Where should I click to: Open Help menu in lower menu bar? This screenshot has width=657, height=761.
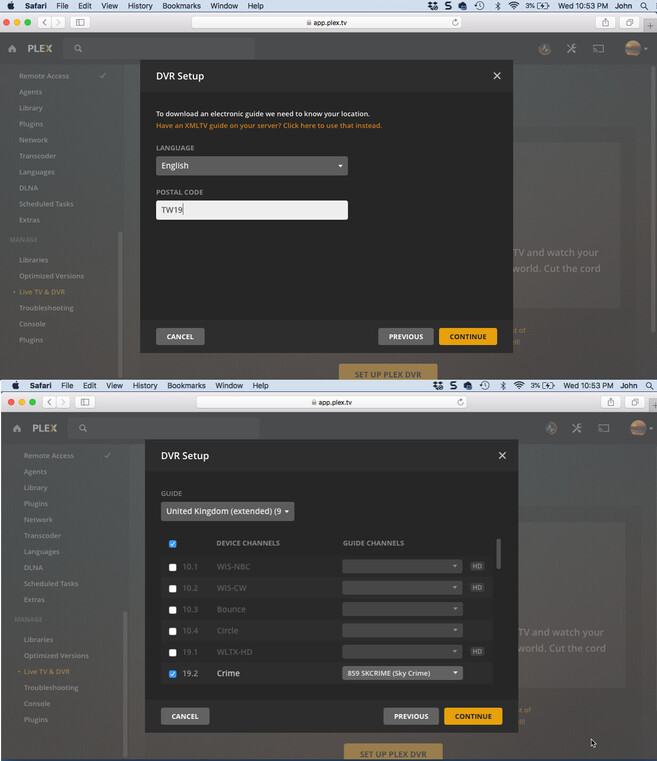(260, 385)
